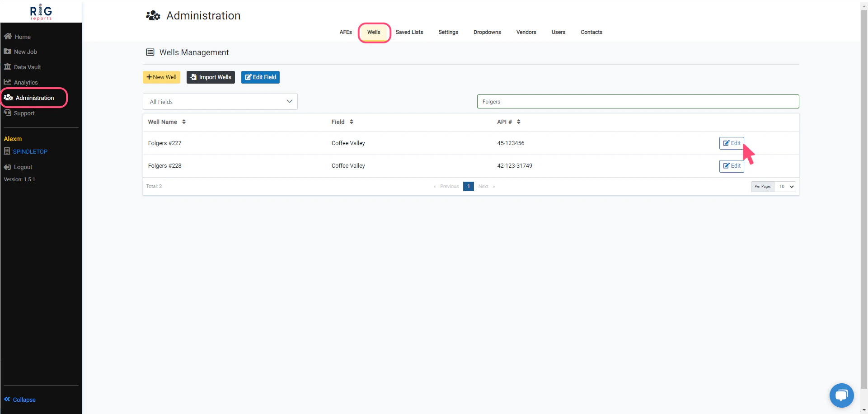Select Administration in sidebar
868x414 pixels.
click(x=29, y=98)
